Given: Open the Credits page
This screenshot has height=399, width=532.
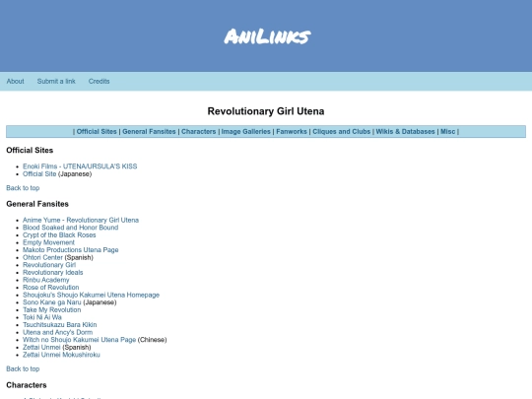Looking at the screenshot, I should click(x=100, y=82).
